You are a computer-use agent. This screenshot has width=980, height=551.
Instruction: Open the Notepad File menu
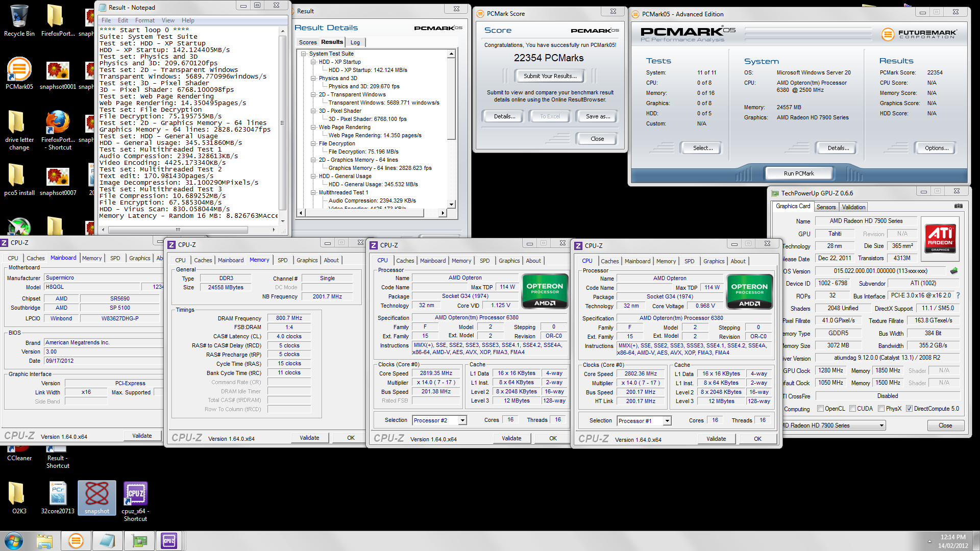106,20
